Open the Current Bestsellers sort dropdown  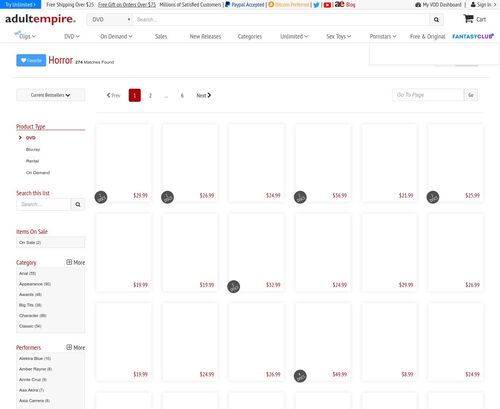click(51, 95)
